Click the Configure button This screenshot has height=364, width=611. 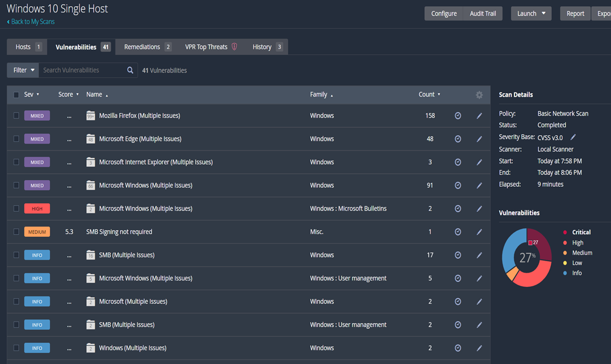tap(444, 13)
